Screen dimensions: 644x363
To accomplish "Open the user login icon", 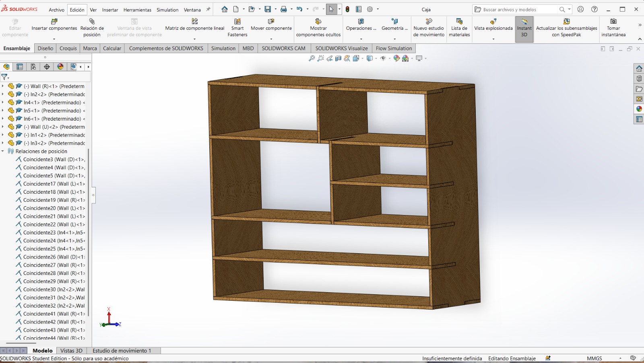I will tap(580, 9).
